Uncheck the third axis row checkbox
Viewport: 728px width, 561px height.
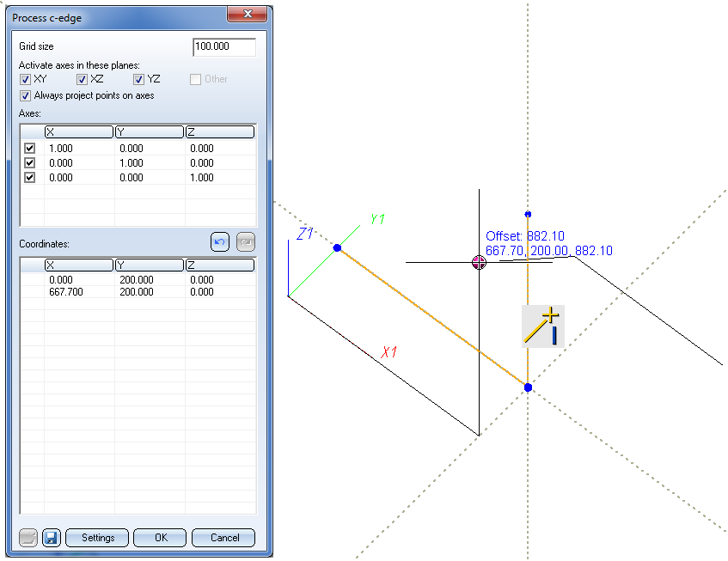click(30, 178)
